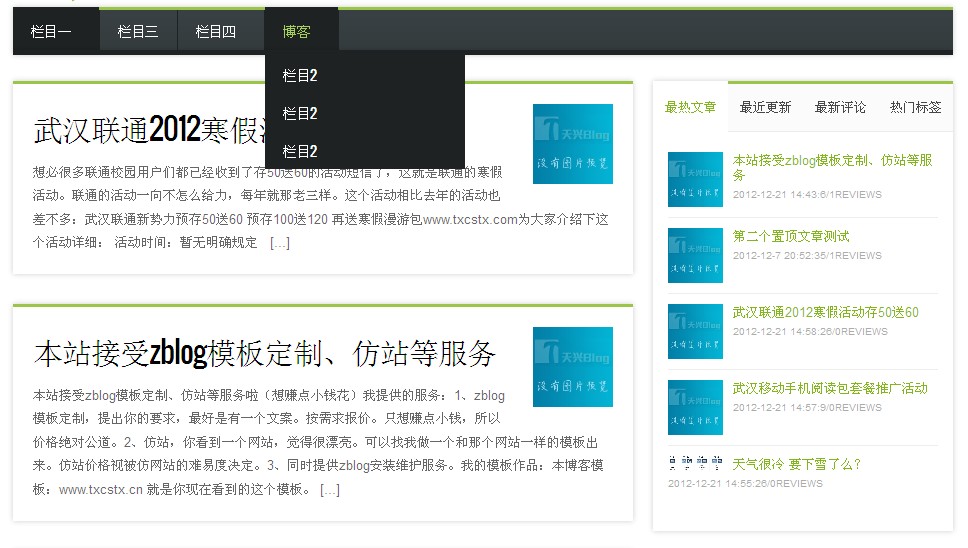
Task: Open sidebar link 武汉移动手机阅读包套餐推广活动
Action: pos(830,388)
